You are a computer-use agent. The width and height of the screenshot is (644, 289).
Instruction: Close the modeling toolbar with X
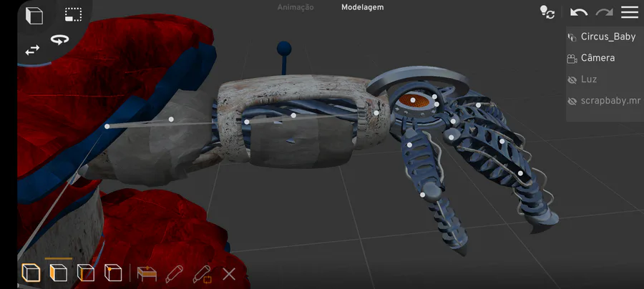coord(229,274)
